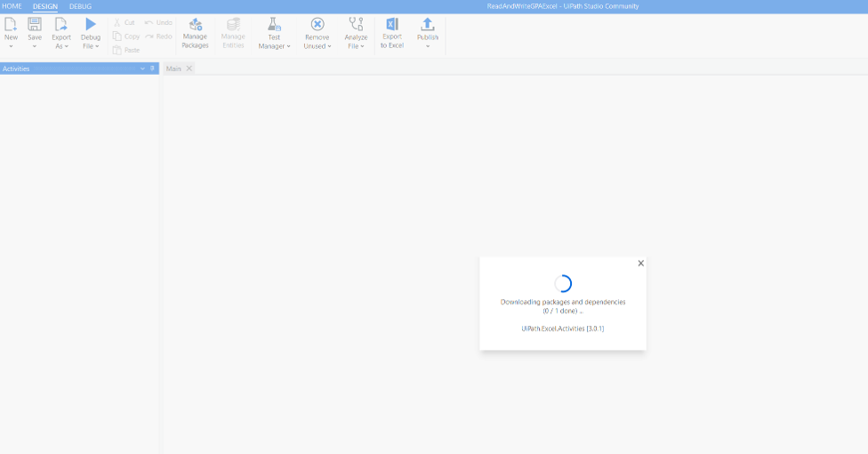This screenshot has height=454, width=868.
Task: Switch to the HOME ribbon tab
Action: 12,6
